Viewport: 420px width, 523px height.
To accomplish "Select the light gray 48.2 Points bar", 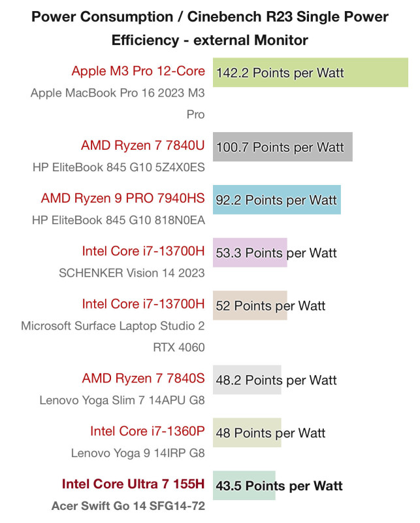I will (247, 380).
